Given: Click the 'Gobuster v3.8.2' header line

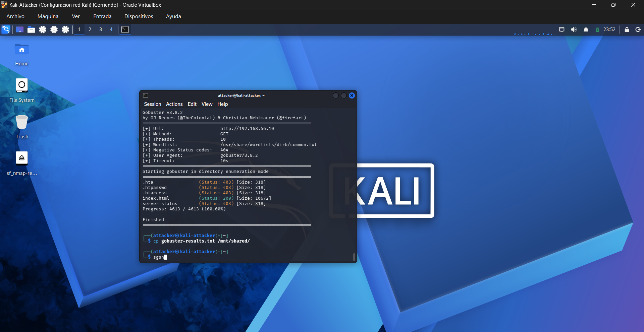Looking at the screenshot, I should pyautogui.click(x=163, y=113).
